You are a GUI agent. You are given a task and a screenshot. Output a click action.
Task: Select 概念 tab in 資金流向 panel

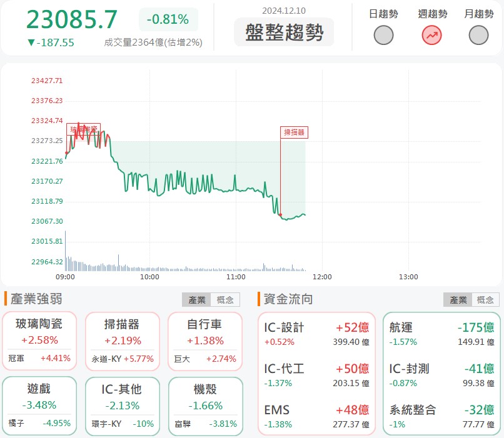(485, 299)
